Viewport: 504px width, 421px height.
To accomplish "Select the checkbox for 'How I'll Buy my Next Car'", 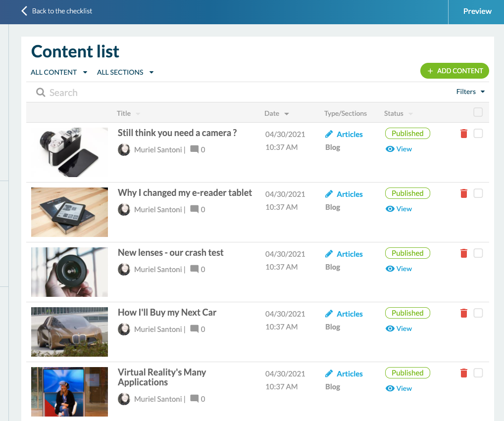I will pos(478,313).
